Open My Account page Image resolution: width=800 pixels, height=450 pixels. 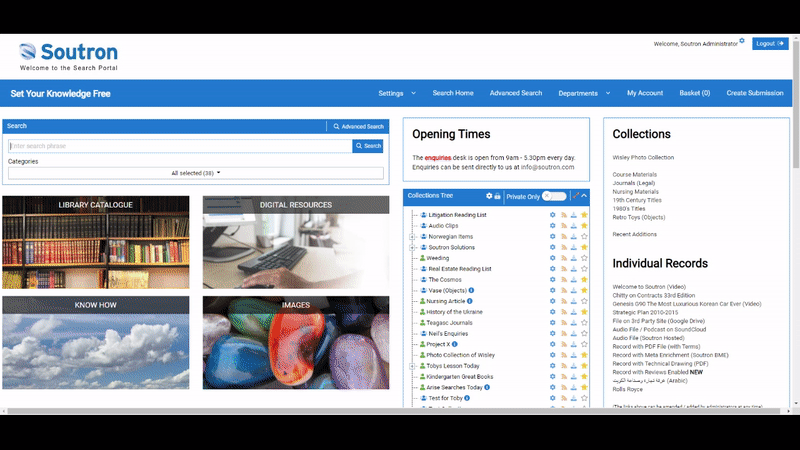click(x=645, y=93)
